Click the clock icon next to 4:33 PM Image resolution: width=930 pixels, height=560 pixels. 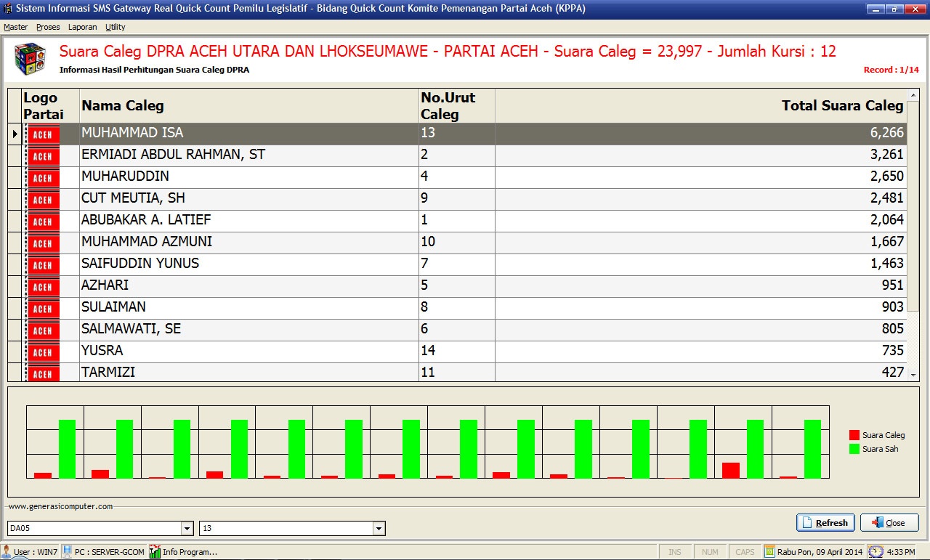click(876, 552)
